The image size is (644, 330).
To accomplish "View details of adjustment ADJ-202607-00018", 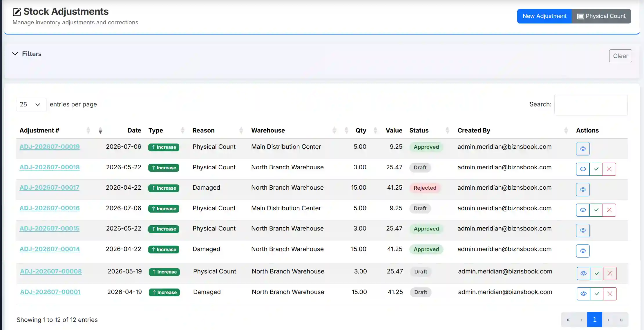I will (583, 169).
